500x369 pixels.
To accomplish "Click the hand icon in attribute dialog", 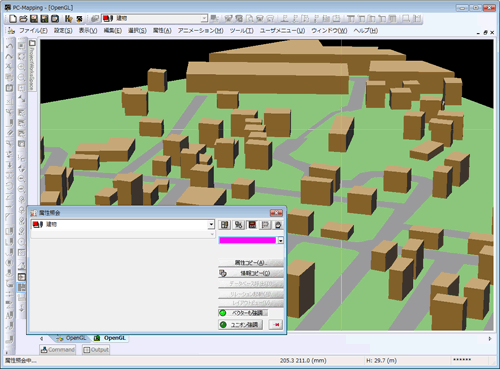I will pyautogui.click(x=278, y=225).
